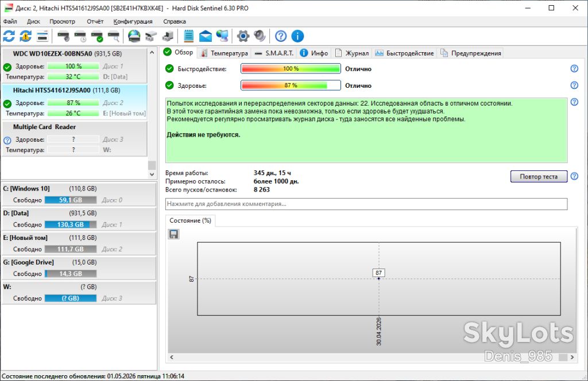
Task: Click the chart's scroll-right arrow
Action: 572,357
